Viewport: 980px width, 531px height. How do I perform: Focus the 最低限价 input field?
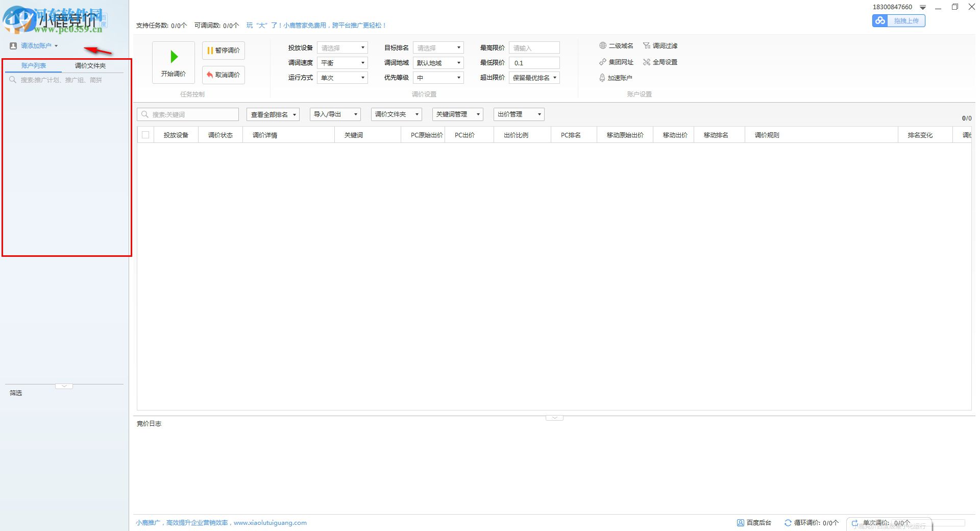tap(534, 63)
